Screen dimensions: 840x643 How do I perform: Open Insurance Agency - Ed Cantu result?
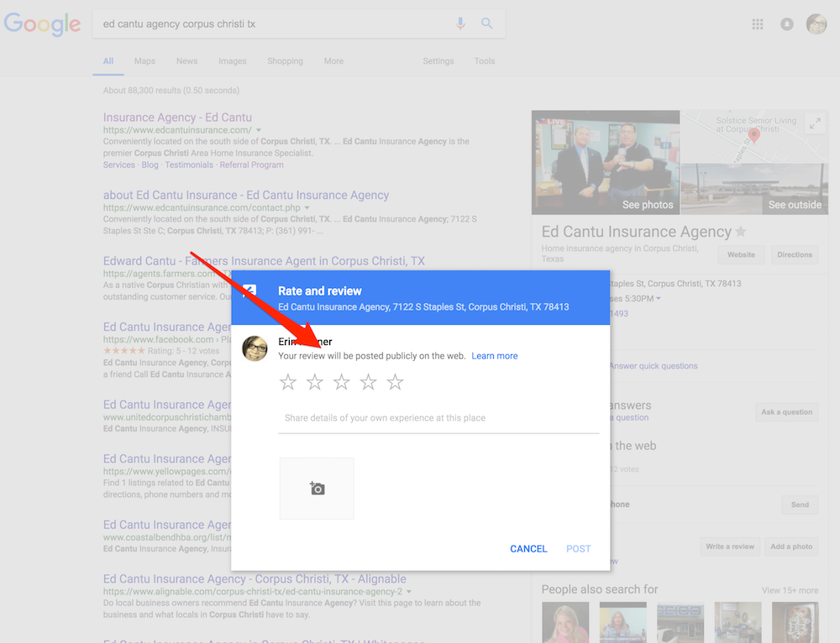(177, 118)
